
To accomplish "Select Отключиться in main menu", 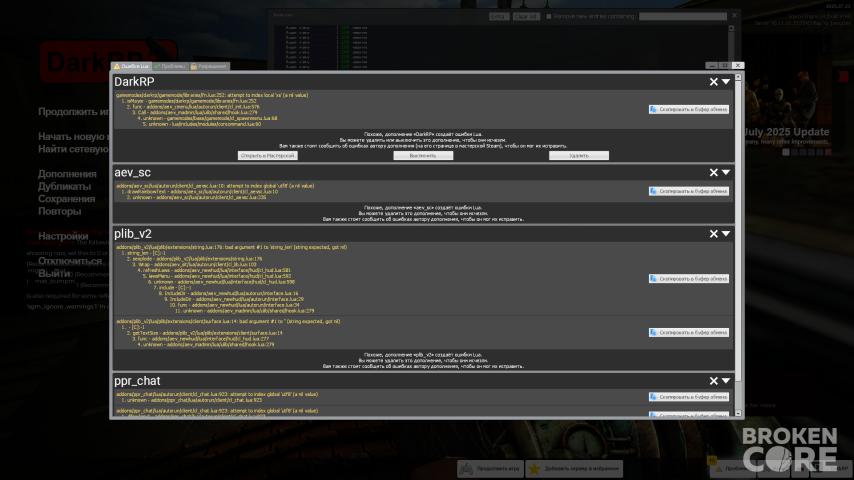I will (x=70, y=261).
